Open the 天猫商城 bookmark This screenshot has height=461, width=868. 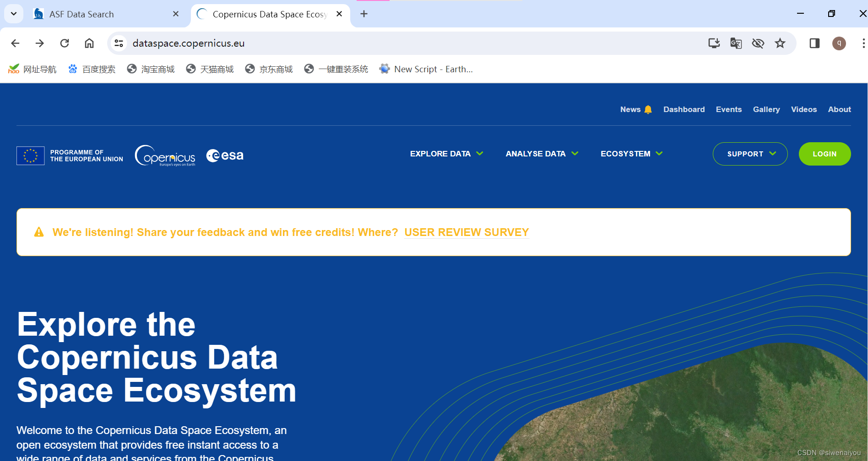210,69
